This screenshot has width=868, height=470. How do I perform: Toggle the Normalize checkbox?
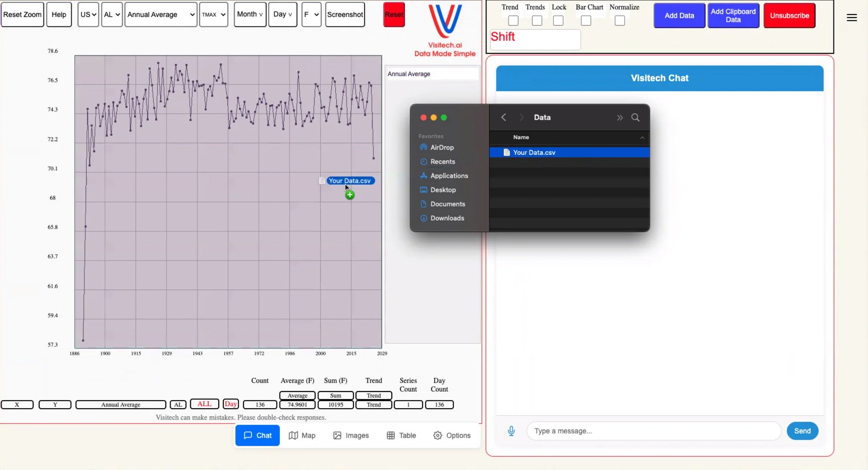(619, 20)
